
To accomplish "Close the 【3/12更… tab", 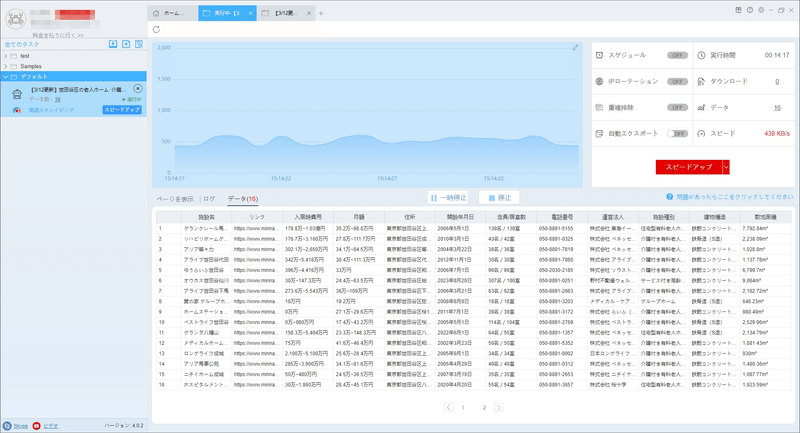I will pyautogui.click(x=309, y=13).
